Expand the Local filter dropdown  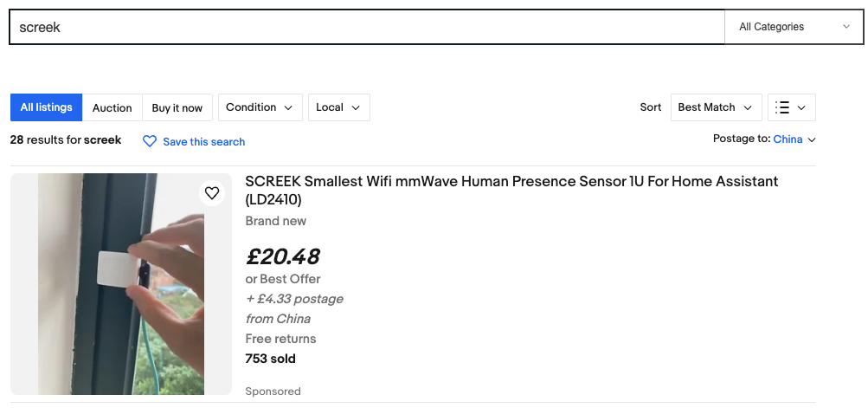(338, 107)
